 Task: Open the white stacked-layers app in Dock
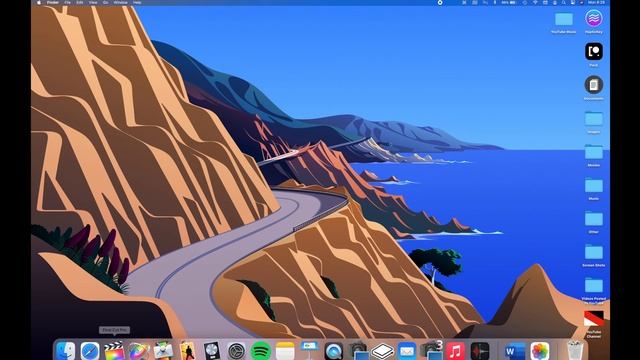(x=382, y=351)
